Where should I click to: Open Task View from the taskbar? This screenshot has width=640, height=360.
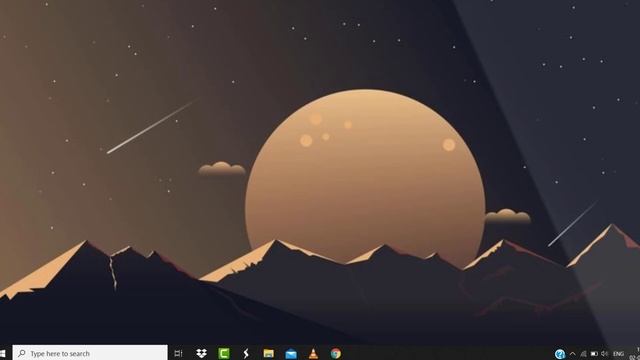tap(178, 353)
